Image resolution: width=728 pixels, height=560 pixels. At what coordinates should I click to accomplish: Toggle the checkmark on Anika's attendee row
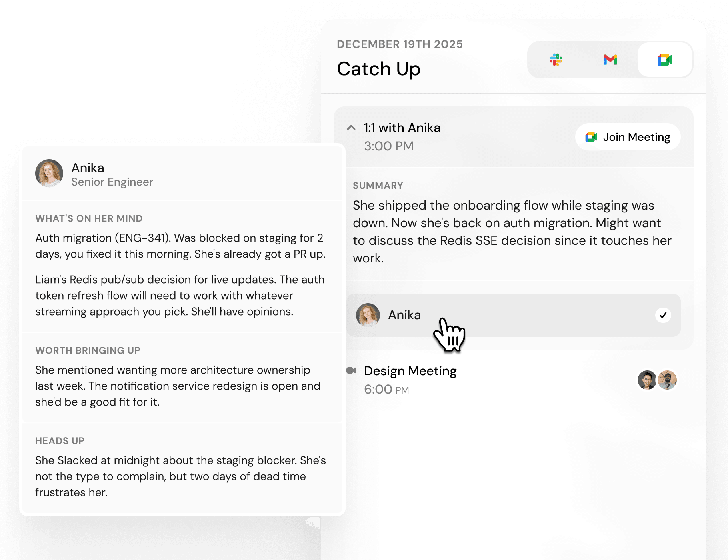point(663,315)
